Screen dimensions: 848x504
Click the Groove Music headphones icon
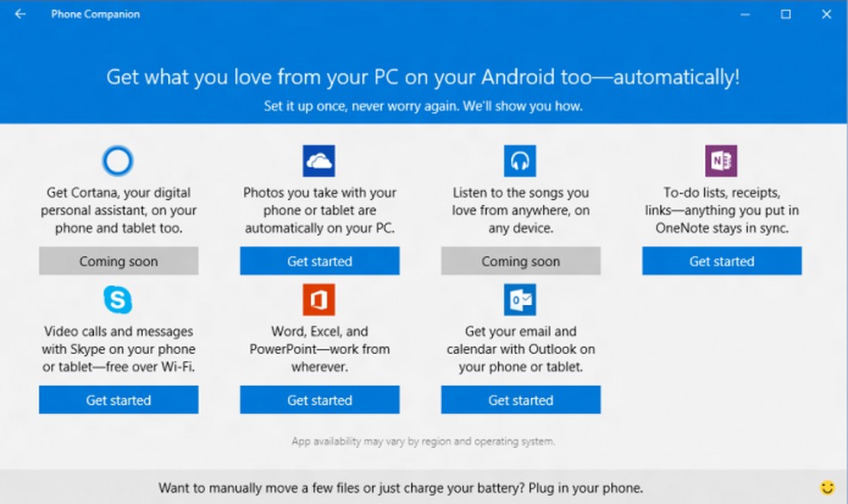[x=521, y=159]
